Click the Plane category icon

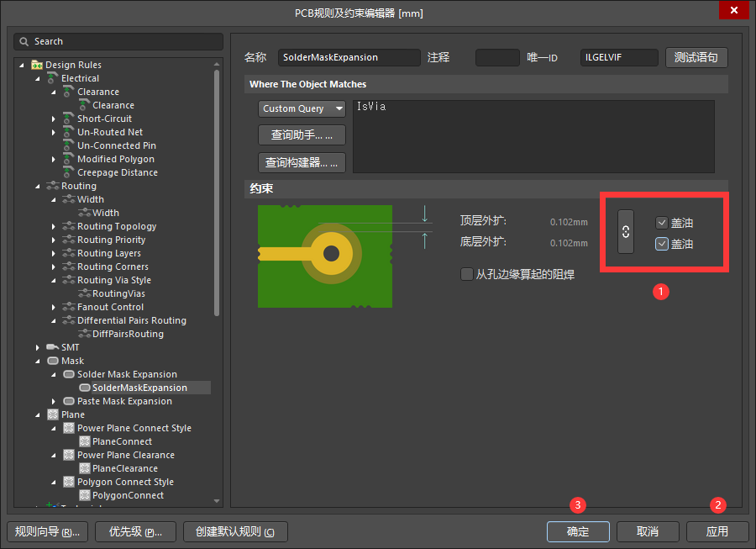[53, 414]
